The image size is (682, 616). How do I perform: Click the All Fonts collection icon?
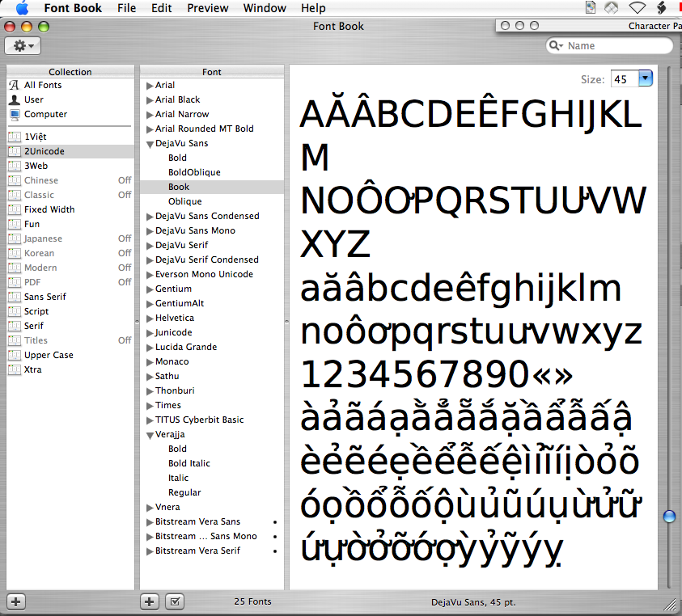[15, 85]
